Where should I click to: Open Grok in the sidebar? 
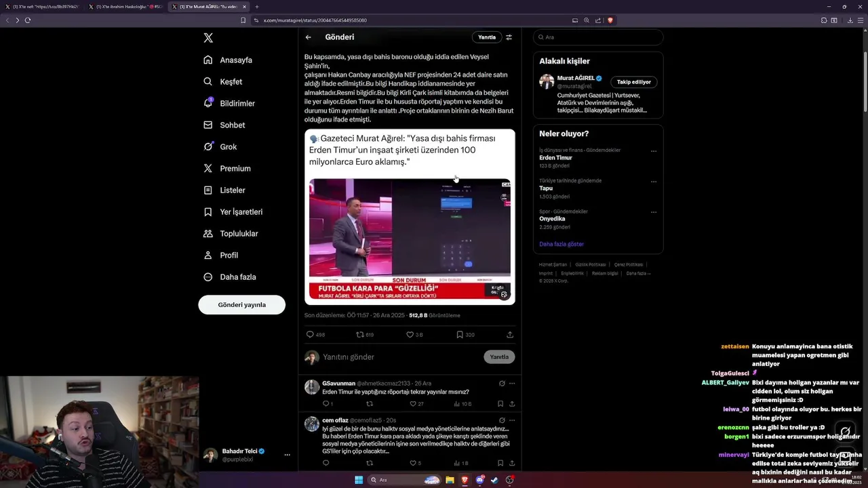(x=220, y=147)
